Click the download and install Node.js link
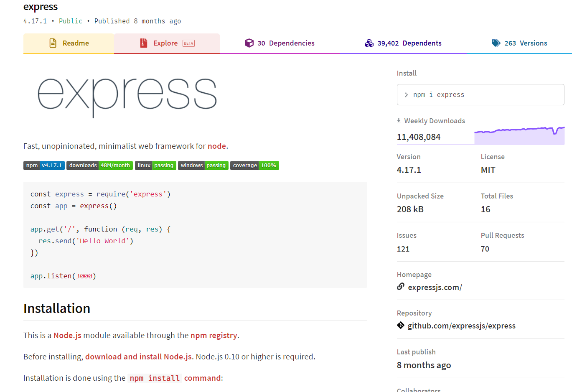Screen dimensions: 577x392 tap(138, 356)
